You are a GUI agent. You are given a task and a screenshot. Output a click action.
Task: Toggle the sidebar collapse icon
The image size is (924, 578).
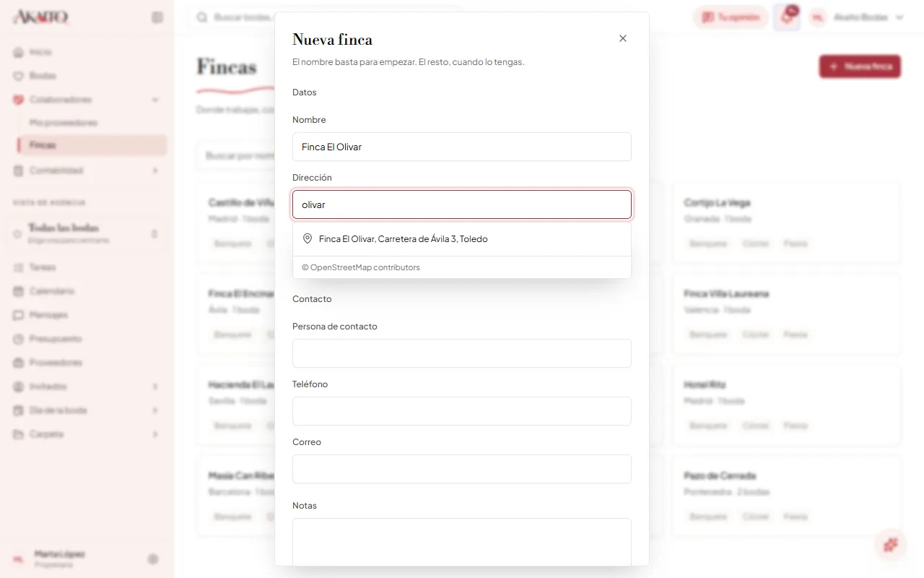click(x=157, y=17)
